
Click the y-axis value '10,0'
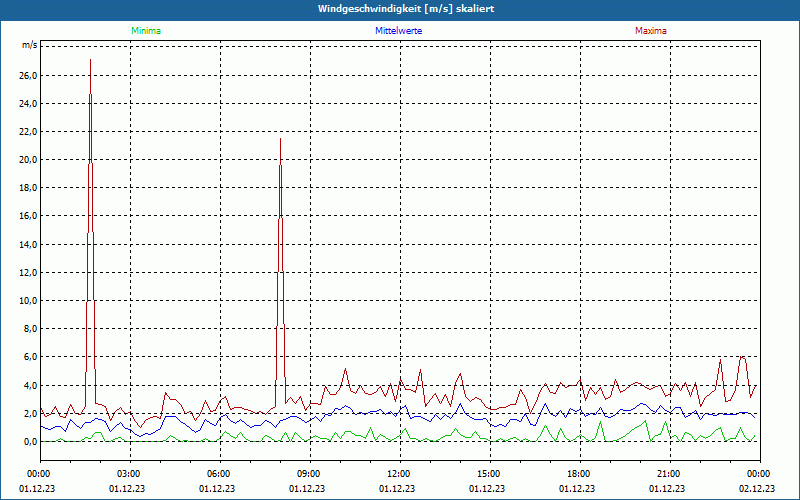[x=29, y=301]
